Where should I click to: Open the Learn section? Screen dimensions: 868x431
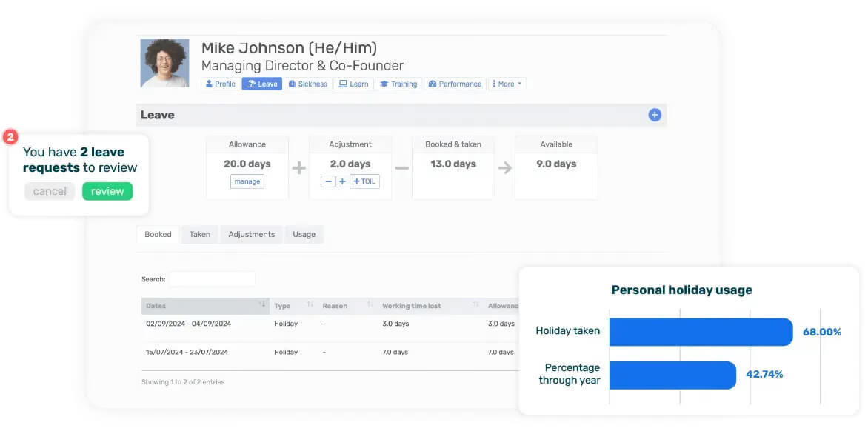click(x=354, y=84)
